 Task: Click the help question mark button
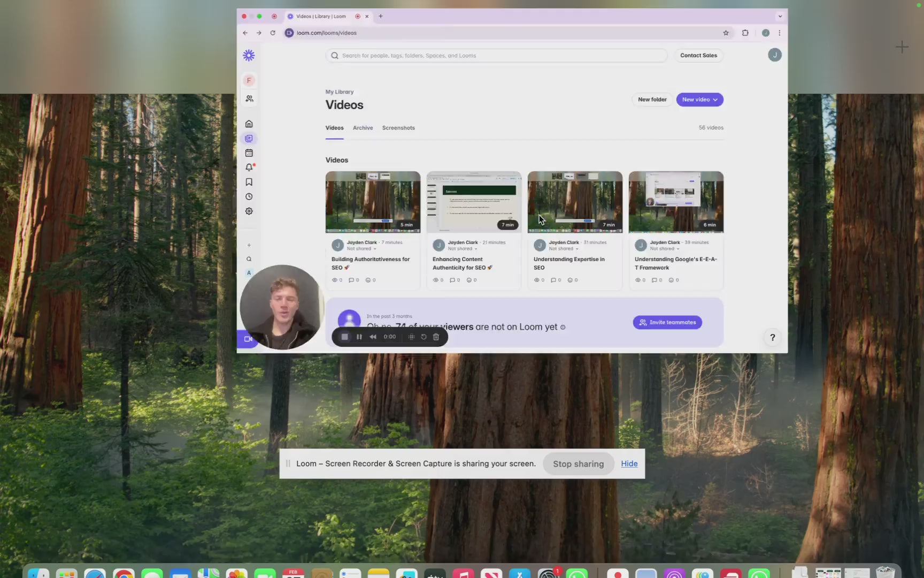(x=772, y=338)
